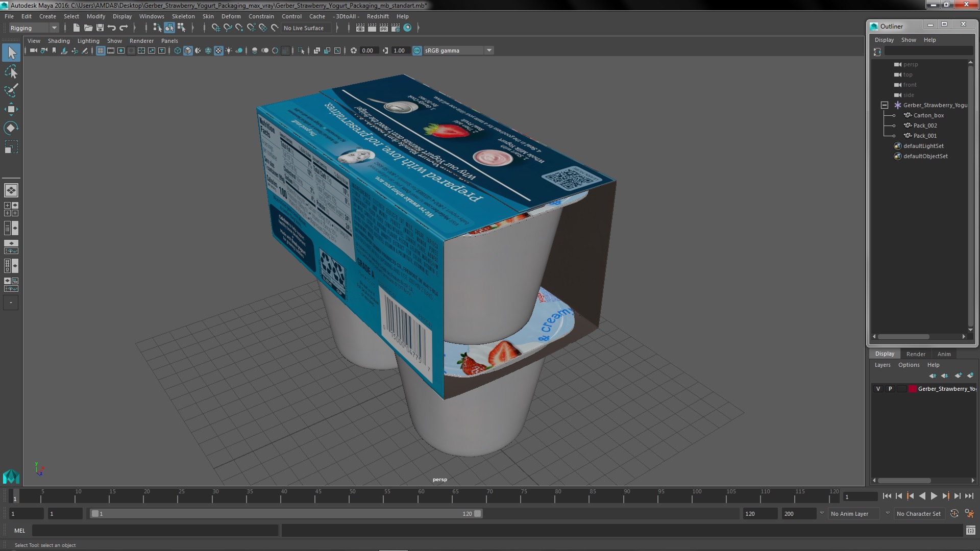Redo the last undone action
This screenshot has width=980, height=551.
click(x=124, y=28)
